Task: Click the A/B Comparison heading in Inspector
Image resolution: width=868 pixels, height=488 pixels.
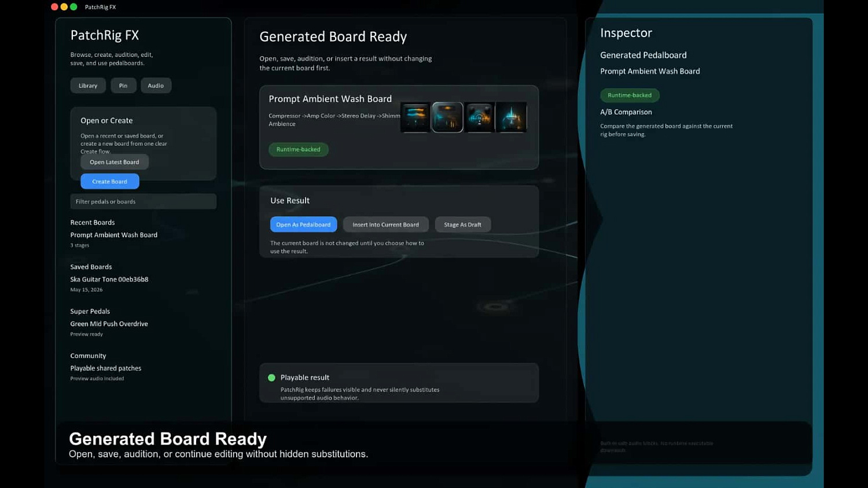Action: pos(626,112)
